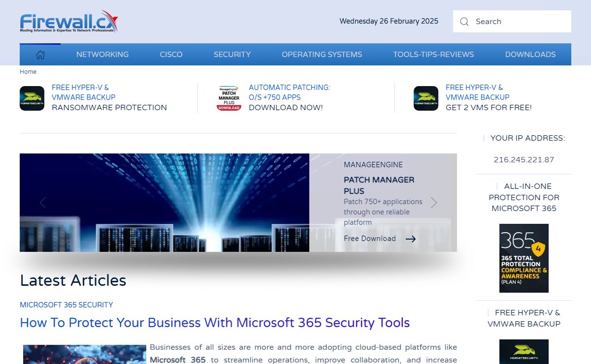The height and width of the screenshot is (364, 591).
Task: Click the Your IP Address label
Action: click(527, 138)
